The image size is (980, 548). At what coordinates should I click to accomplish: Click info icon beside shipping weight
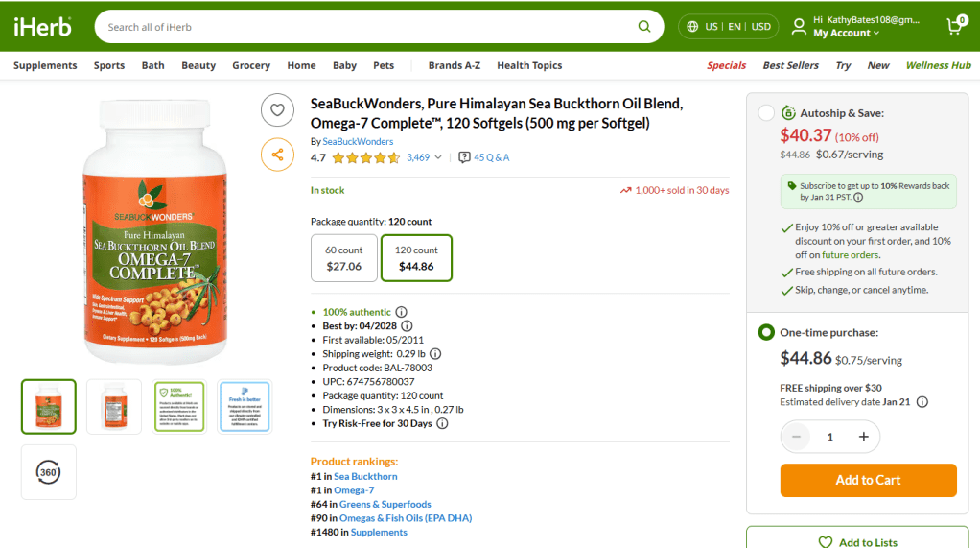435,354
